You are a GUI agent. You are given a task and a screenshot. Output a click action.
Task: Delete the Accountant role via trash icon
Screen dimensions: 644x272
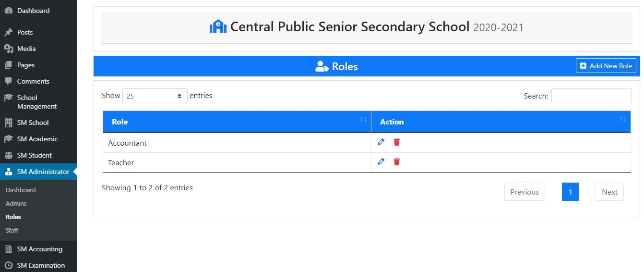[397, 142]
